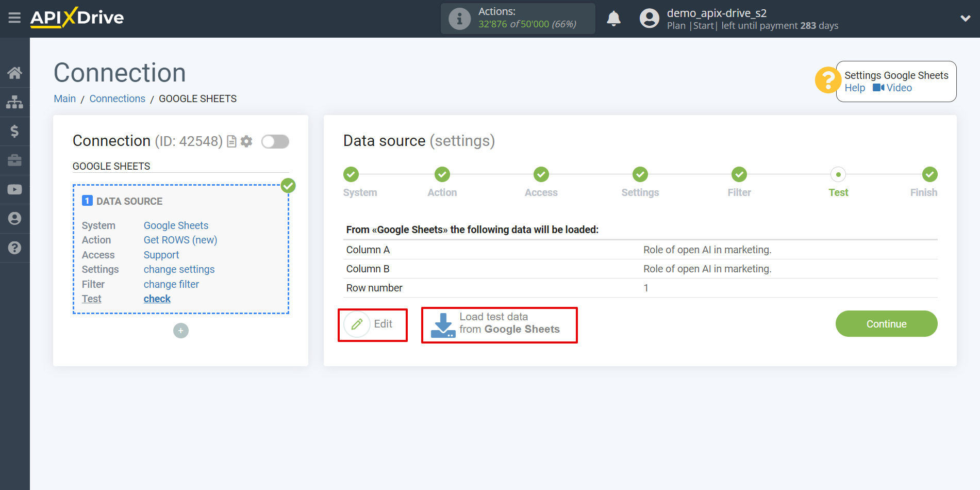Open connection settings gear icon
This screenshot has width=980, height=490.
[x=246, y=141]
